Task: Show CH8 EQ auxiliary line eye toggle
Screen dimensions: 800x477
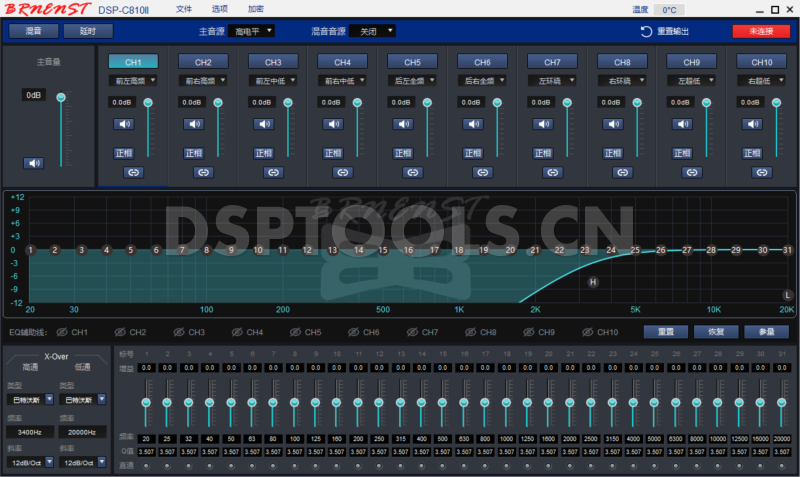Action: pos(470,332)
